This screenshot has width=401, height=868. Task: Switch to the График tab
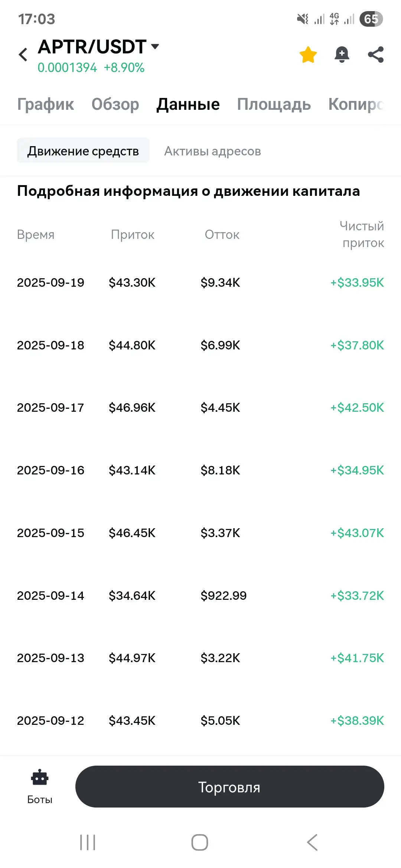tap(46, 104)
